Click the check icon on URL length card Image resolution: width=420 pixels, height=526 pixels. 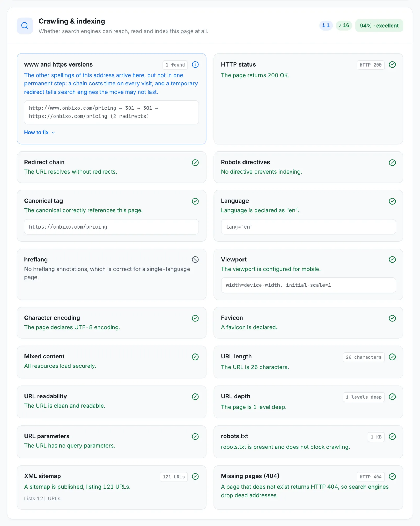[392, 357]
